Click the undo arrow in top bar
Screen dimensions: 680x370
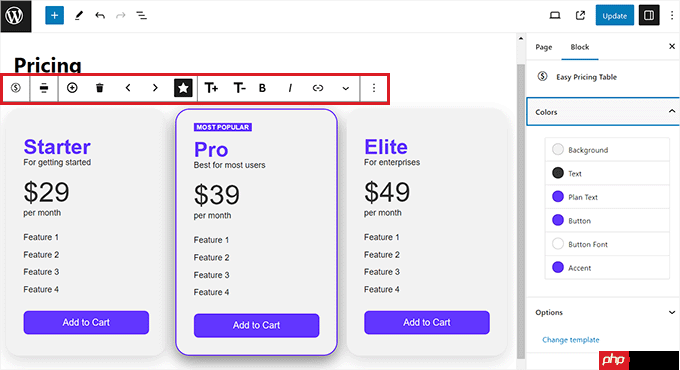tap(100, 16)
